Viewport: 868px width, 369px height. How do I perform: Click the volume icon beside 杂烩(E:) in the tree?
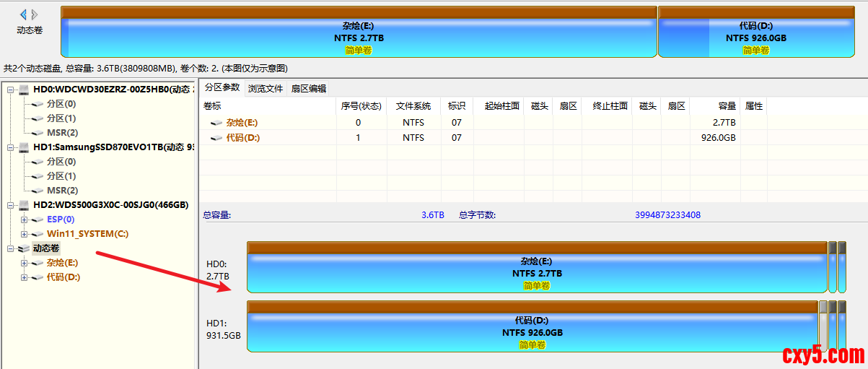(38, 263)
